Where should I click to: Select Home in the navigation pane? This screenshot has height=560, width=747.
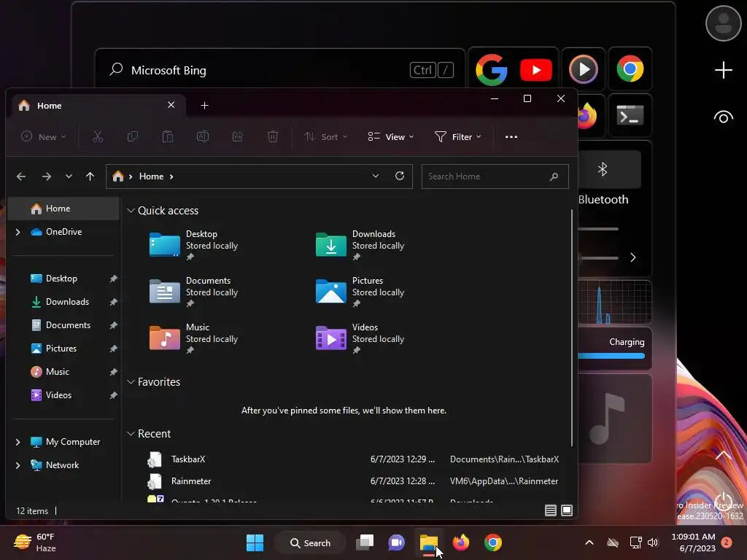[64, 209]
